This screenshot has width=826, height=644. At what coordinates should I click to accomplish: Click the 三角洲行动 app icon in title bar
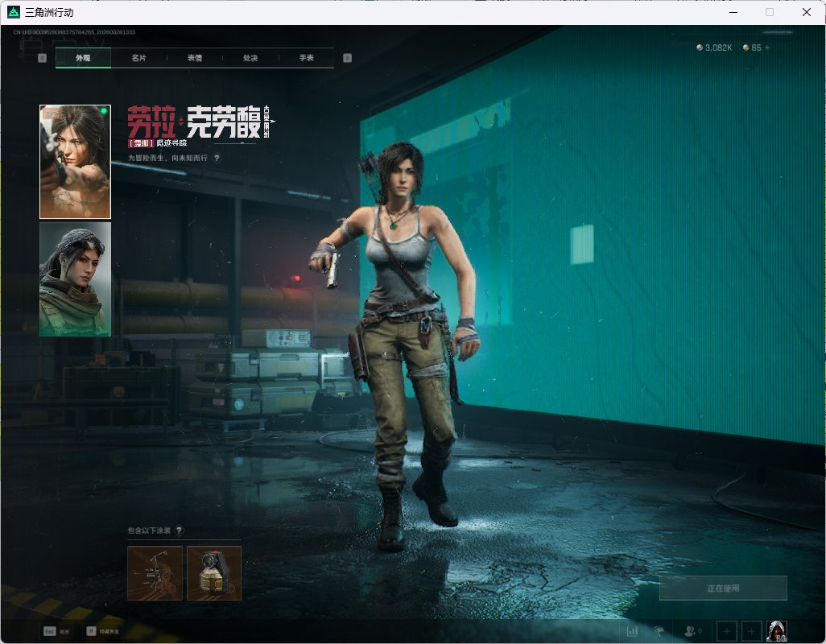tap(13, 12)
